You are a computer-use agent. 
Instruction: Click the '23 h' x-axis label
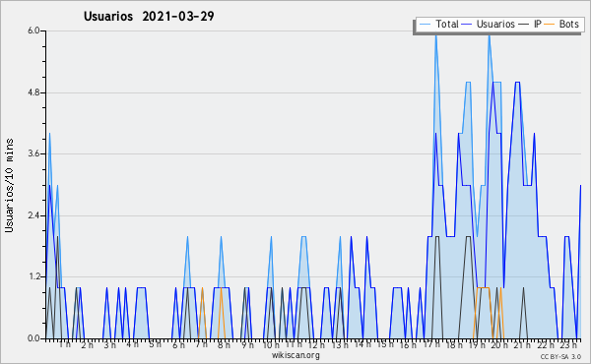pos(568,344)
